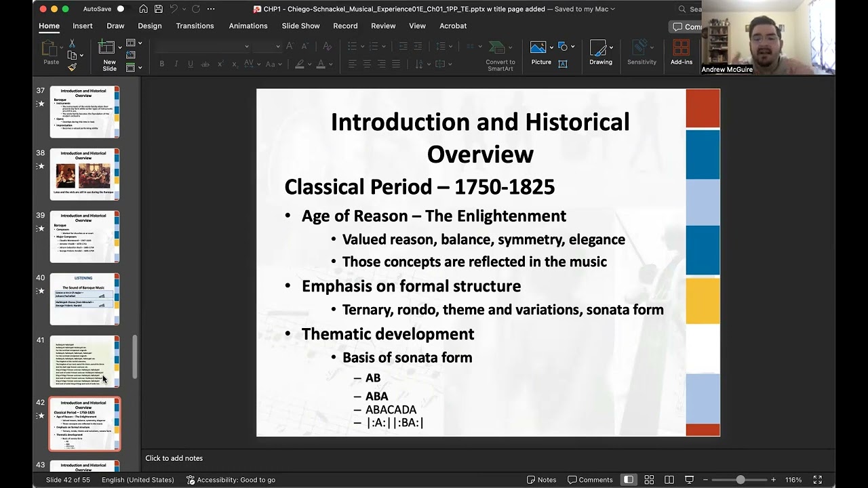Click the slide Layout icon

(130, 44)
